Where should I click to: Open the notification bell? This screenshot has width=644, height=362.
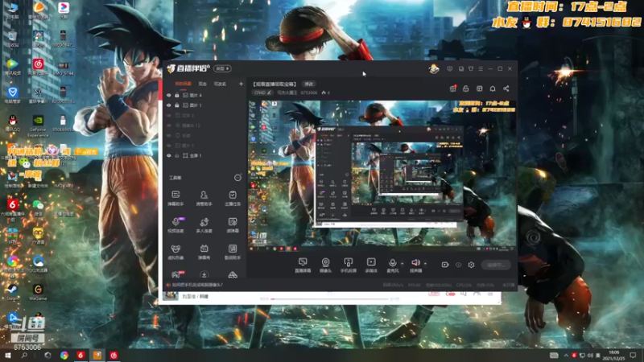click(x=493, y=88)
